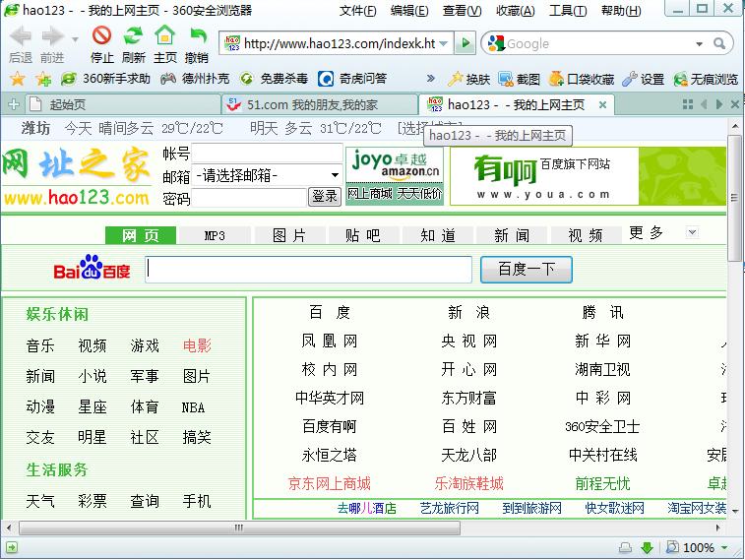Open the zoom 100% dropdown in status bar

click(x=724, y=547)
